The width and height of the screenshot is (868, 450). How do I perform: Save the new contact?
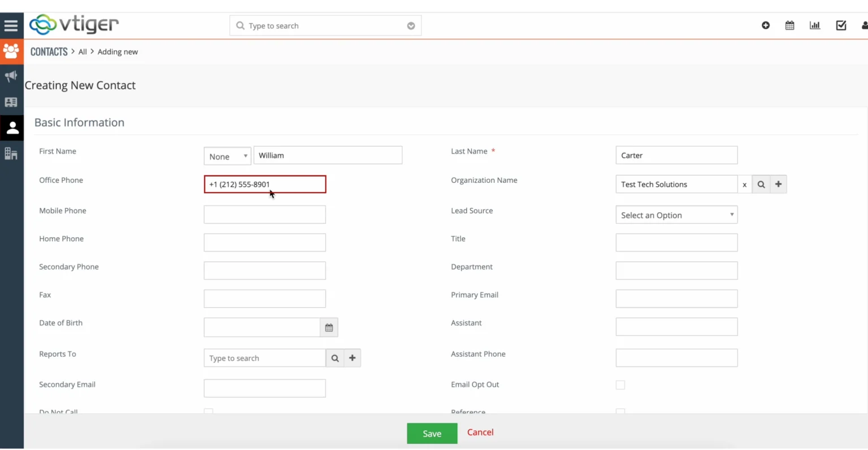click(431, 433)
